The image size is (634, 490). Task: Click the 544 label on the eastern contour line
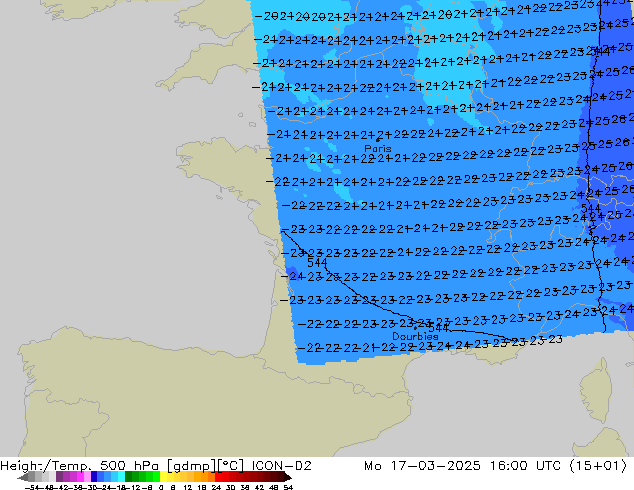tap(591, 209)
